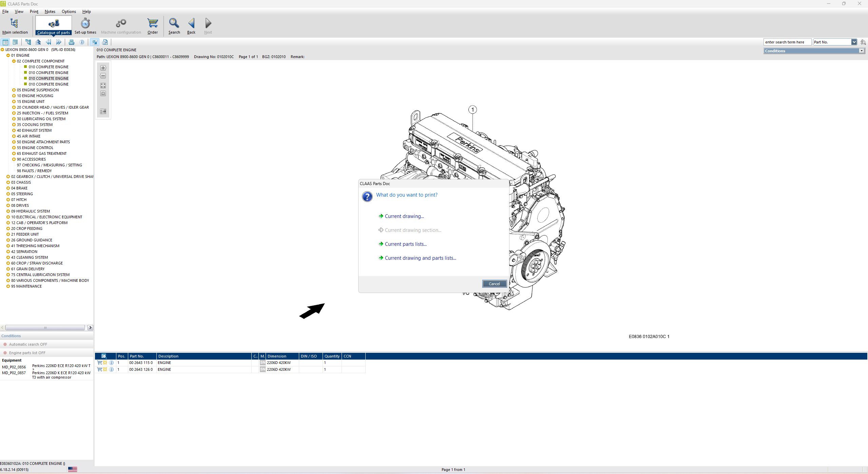Choose Current drawing and parts lists option
Image resolution: width=868 pixels, height=474 pixels.
coord(420,258)
